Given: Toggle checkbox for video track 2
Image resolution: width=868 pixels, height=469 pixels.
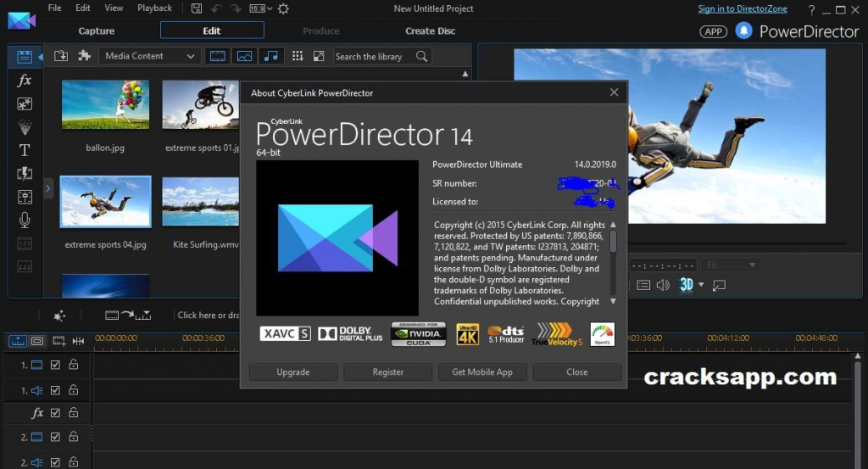Looking at the screenshot, I should click(x=55, y=437).
